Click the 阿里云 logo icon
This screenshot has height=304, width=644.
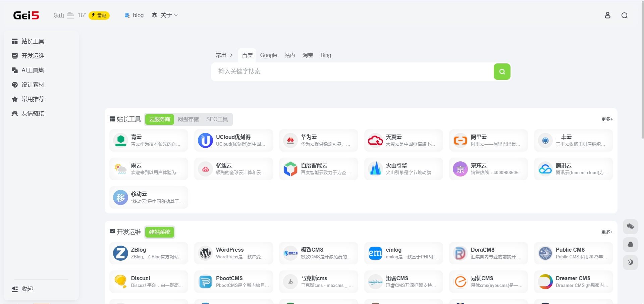pyautogui.click(x=460, y=140)
